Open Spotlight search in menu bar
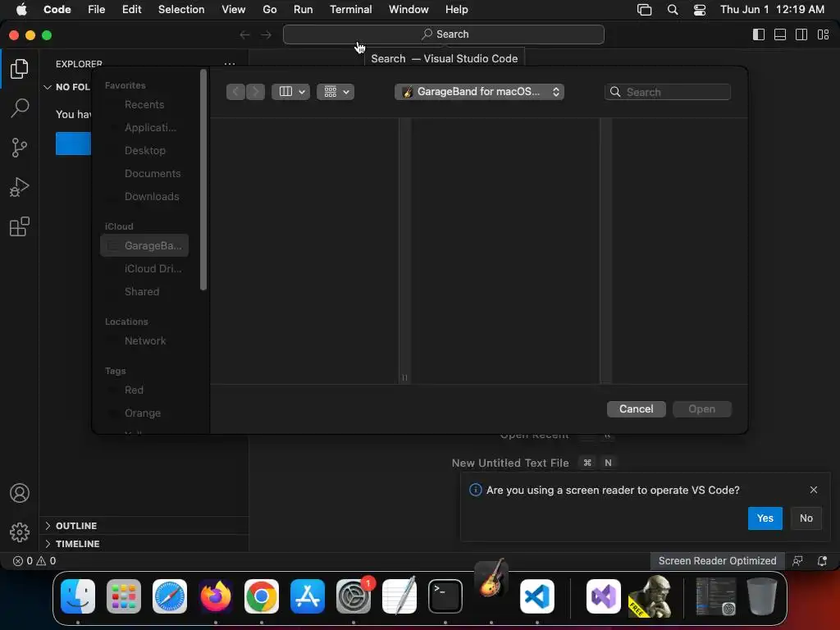This screenshot has width=840, height=630. 673,9
